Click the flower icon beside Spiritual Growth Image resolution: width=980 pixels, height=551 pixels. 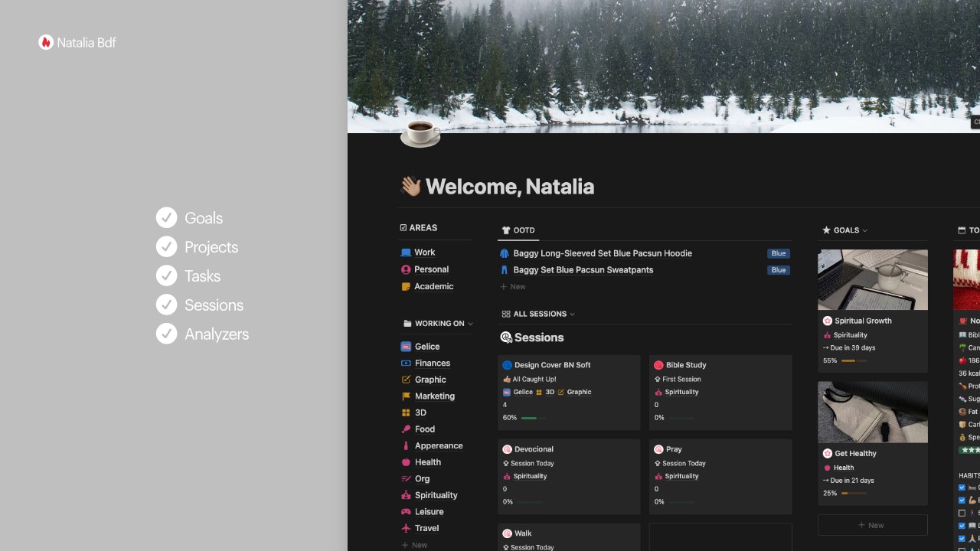[828, 321]
